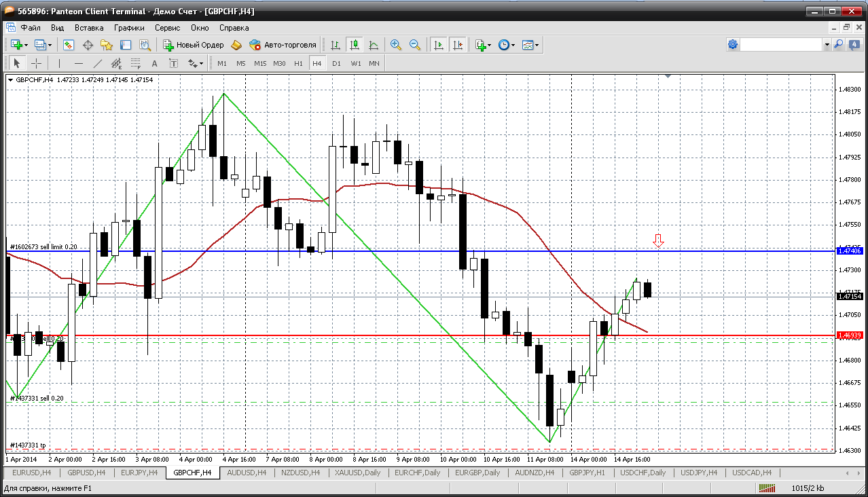
Task: Click the '#1602673 sell limit 0.20' label
Action: 43,246
